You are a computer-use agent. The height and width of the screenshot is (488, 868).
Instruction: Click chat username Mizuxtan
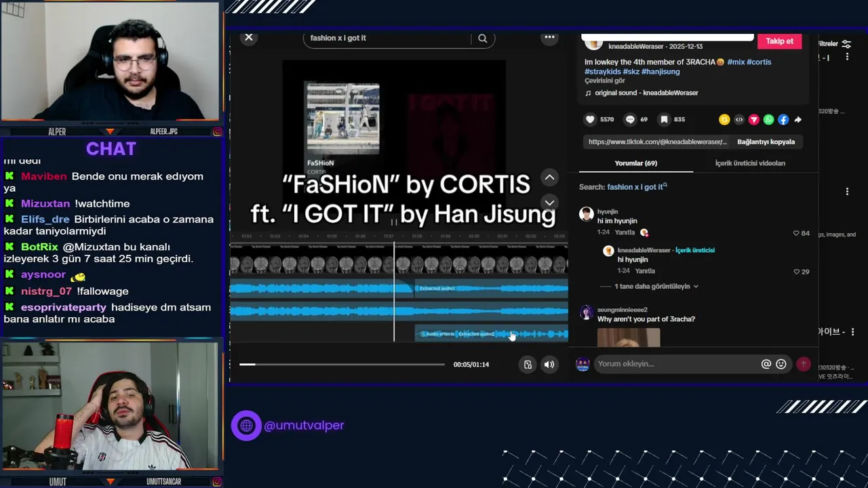click(x=45, y=203)
